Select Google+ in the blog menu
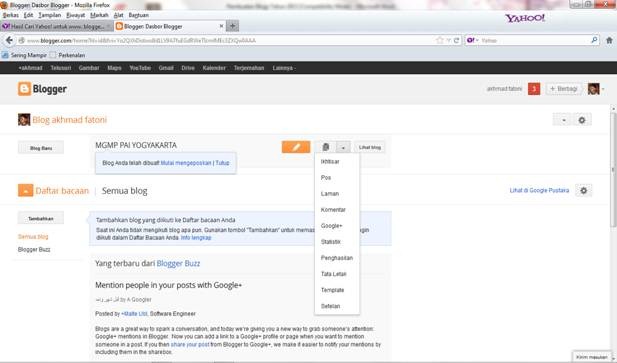Screen dimensions: 617x363 pyautogui.click(x=331, y=226)
